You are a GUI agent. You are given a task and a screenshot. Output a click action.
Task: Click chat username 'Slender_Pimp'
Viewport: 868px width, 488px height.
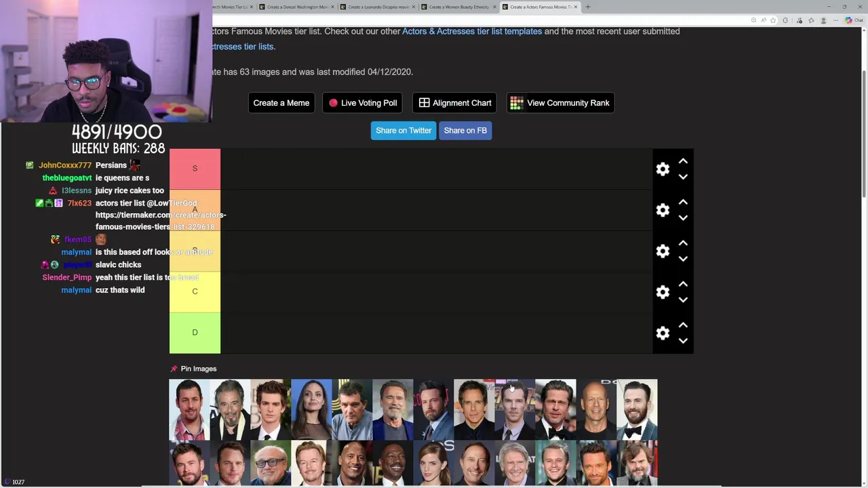67,277
